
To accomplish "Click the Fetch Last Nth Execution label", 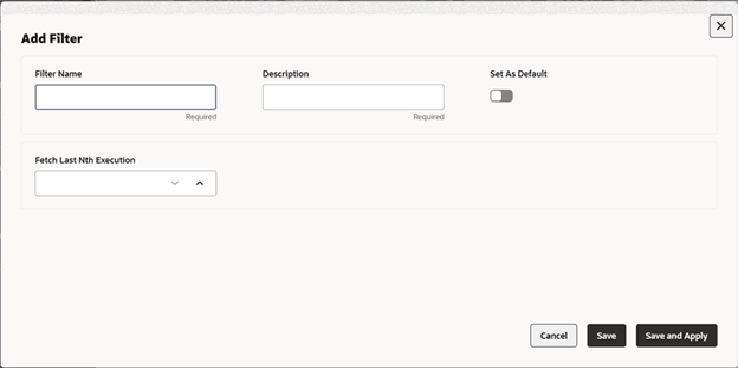I will pos(85,160).
